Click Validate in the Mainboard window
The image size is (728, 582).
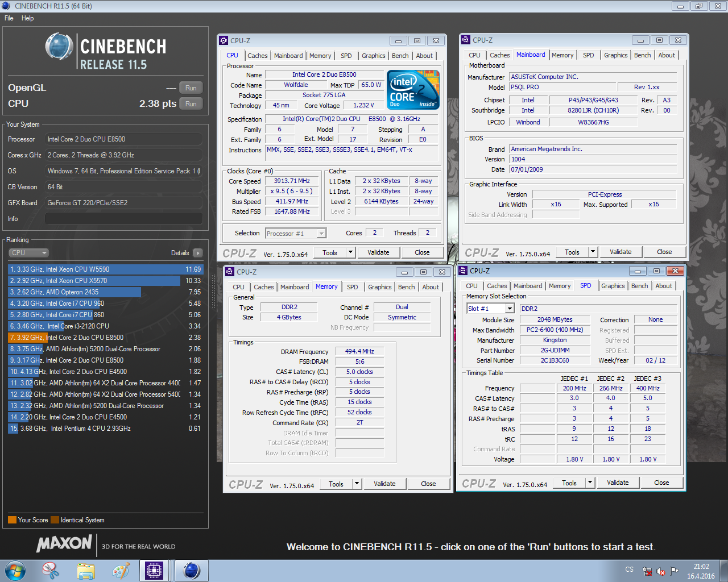coord(621,252)
